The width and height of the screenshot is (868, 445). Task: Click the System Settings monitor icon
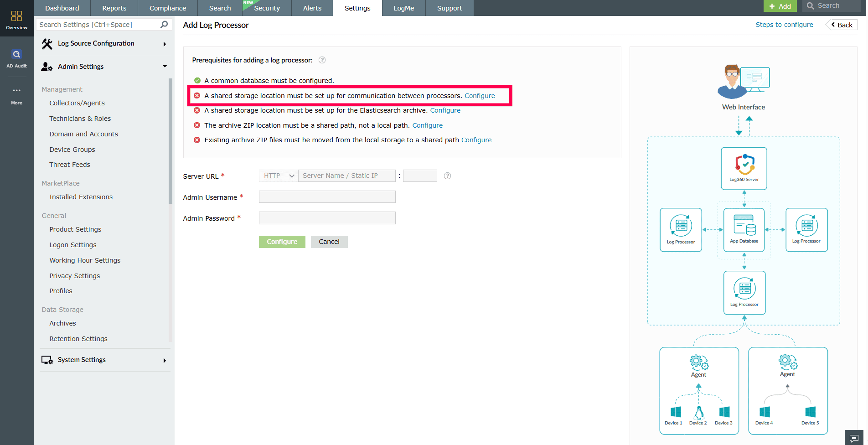click(x=47, y=360)
